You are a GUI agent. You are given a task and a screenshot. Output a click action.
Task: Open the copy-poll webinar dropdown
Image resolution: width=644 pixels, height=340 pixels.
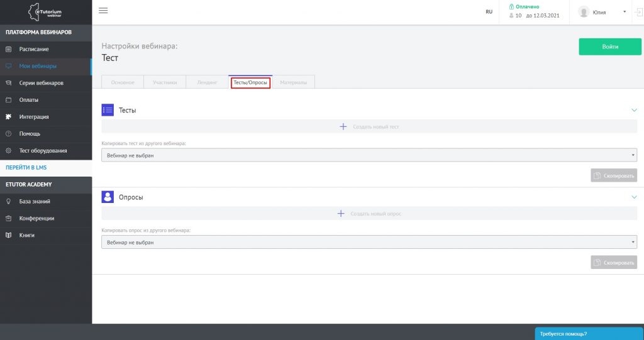click(369, 242)
